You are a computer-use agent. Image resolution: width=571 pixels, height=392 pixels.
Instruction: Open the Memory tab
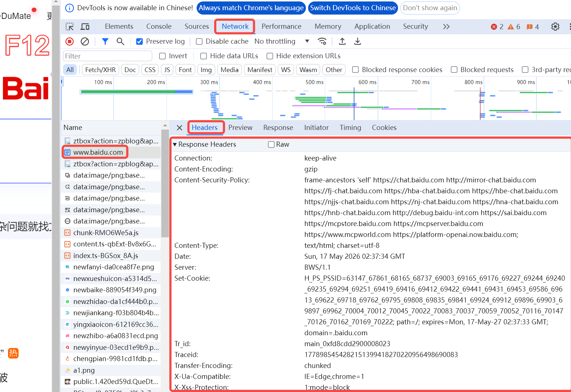(x=328, y=27)
